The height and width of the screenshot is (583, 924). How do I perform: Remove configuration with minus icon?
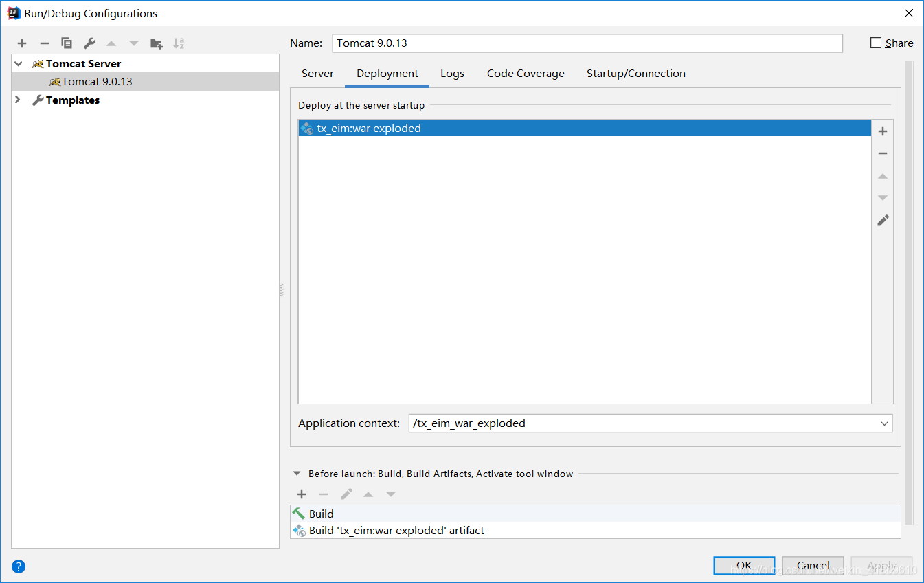[x=45, y=43]
